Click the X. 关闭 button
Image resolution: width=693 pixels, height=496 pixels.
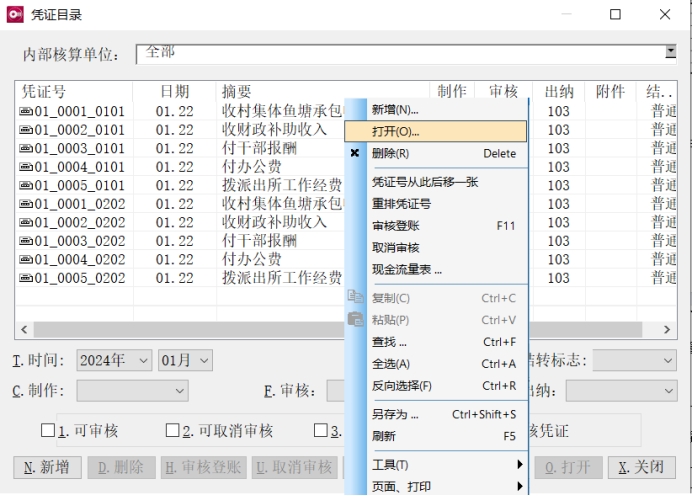click(x=640, y=468)
